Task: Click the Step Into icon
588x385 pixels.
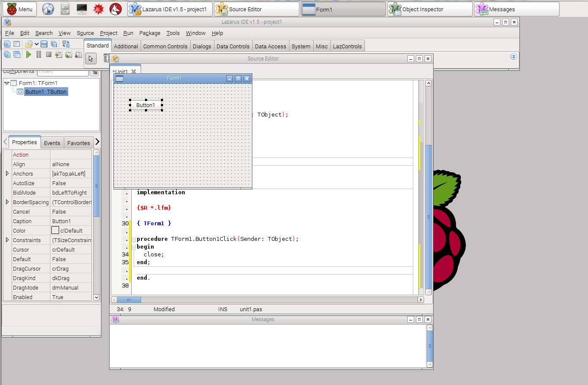Action: [59, 54]
